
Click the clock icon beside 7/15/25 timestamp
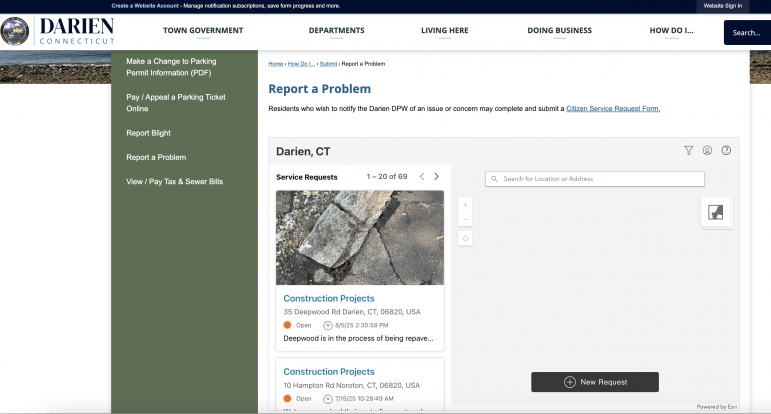coord(327,399)
